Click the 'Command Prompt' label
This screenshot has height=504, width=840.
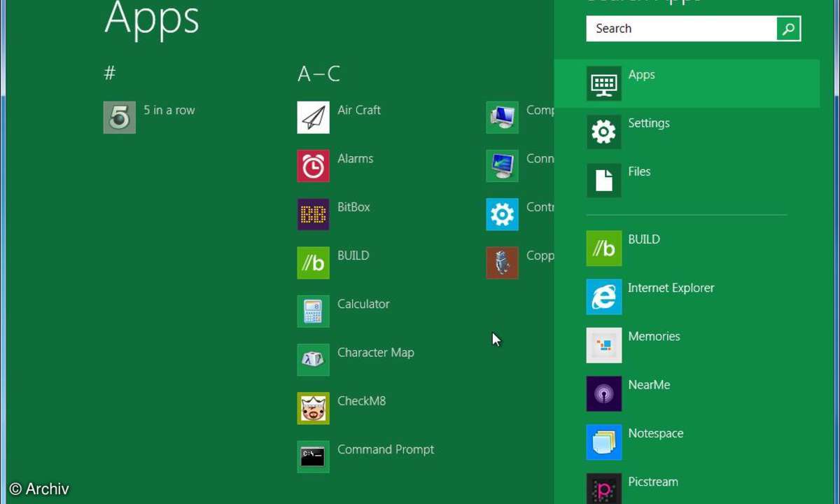[386, 449]
